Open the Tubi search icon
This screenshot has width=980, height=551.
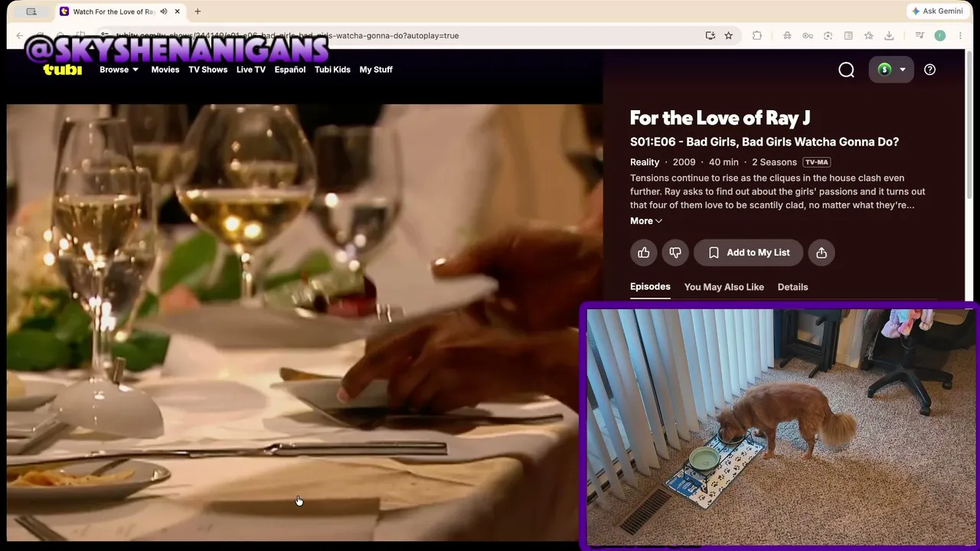point(846,70)
